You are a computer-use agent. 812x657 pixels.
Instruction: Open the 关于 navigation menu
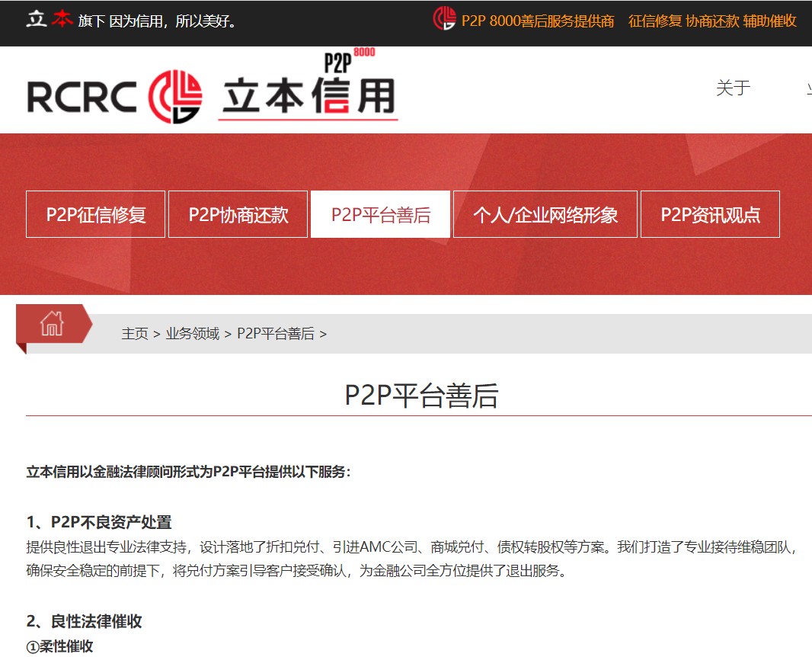(733, 88)
